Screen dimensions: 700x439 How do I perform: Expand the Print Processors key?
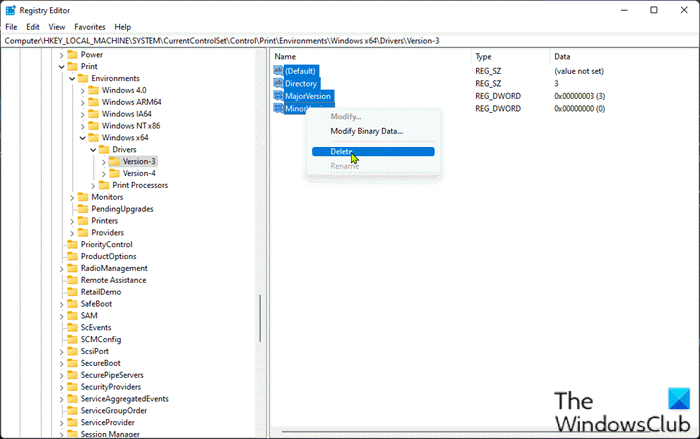93,185
